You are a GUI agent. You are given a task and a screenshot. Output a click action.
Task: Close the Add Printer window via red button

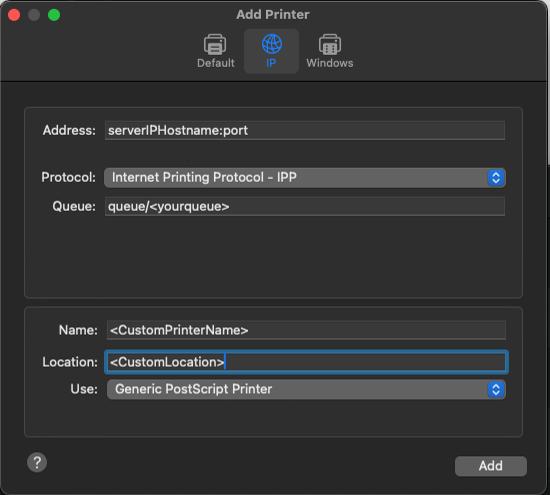point(14,15)
